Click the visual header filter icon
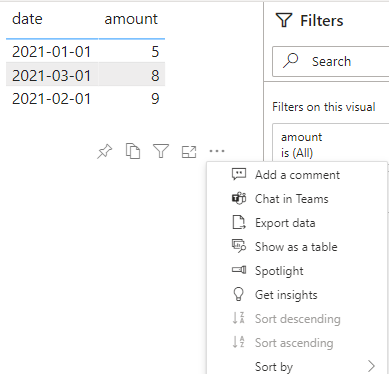Image resolution: width=389 pixels, height=374 pixels. pos(161,151)
